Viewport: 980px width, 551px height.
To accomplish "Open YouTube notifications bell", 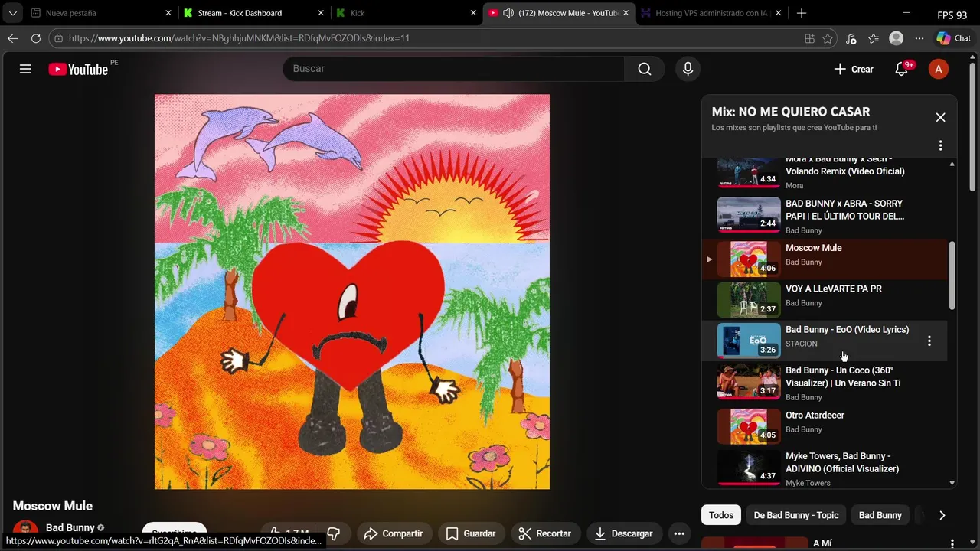I will tap(902, 69).
